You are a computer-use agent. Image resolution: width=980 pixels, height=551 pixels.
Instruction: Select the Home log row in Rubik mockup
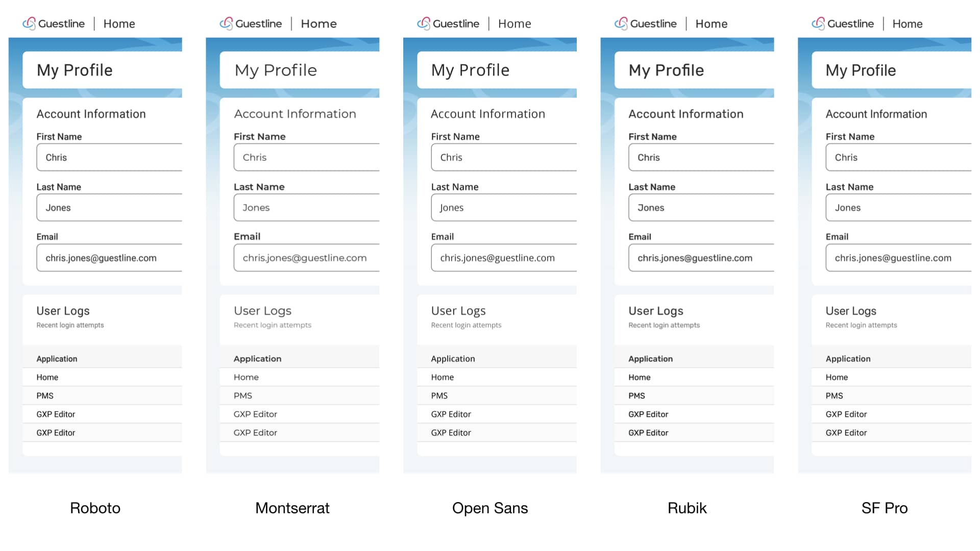694,377
